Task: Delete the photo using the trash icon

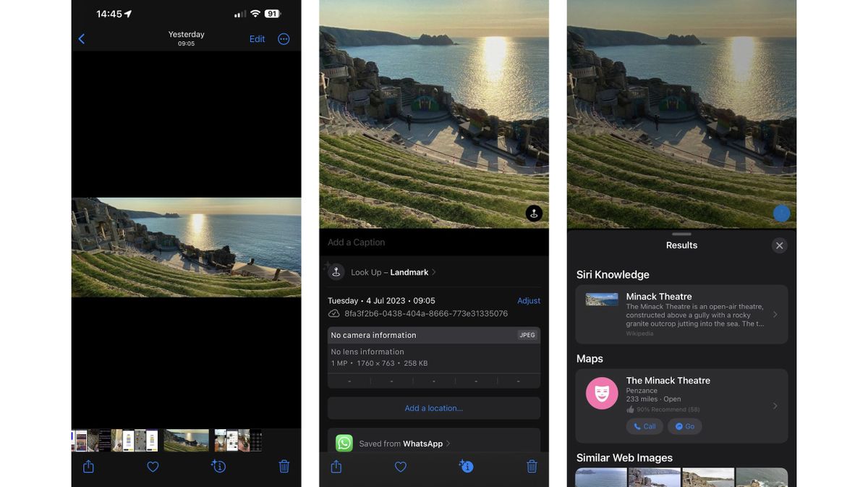Action: click(282, 465)
